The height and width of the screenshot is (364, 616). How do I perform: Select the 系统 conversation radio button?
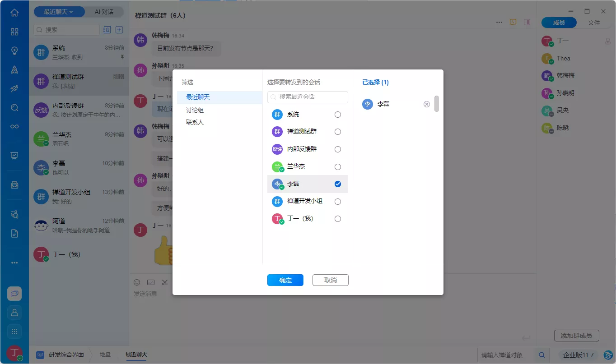click(x=337, y=114)
